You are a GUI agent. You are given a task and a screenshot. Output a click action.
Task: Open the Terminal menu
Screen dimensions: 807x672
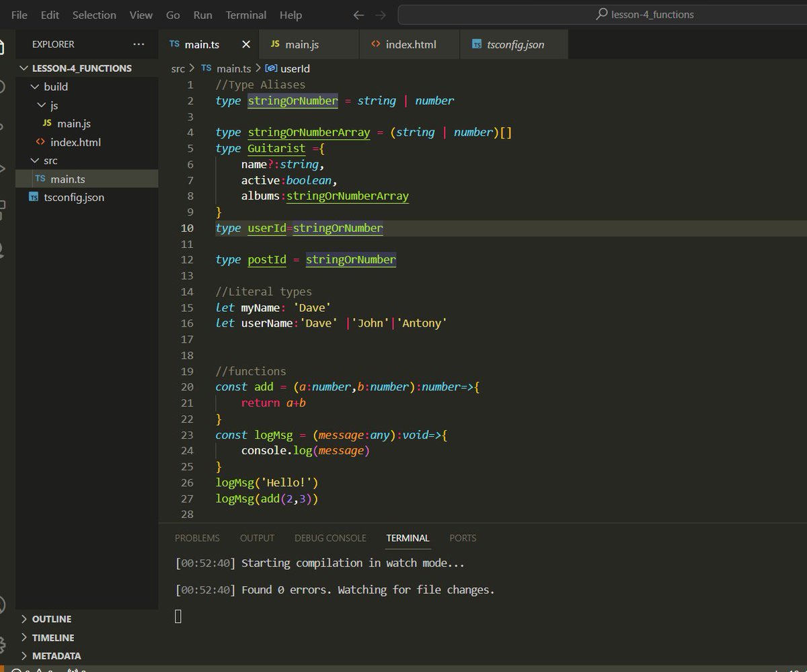click(245, 15)
